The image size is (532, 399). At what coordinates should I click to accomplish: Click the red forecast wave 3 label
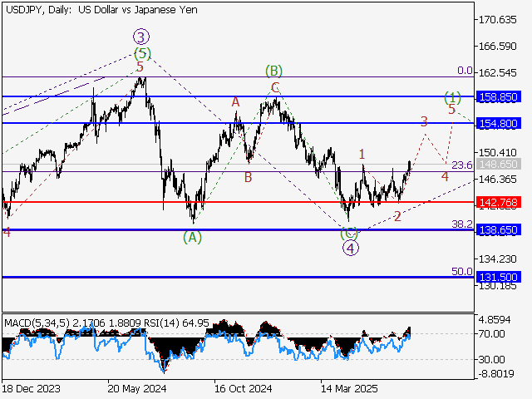[x=424, y=121]
